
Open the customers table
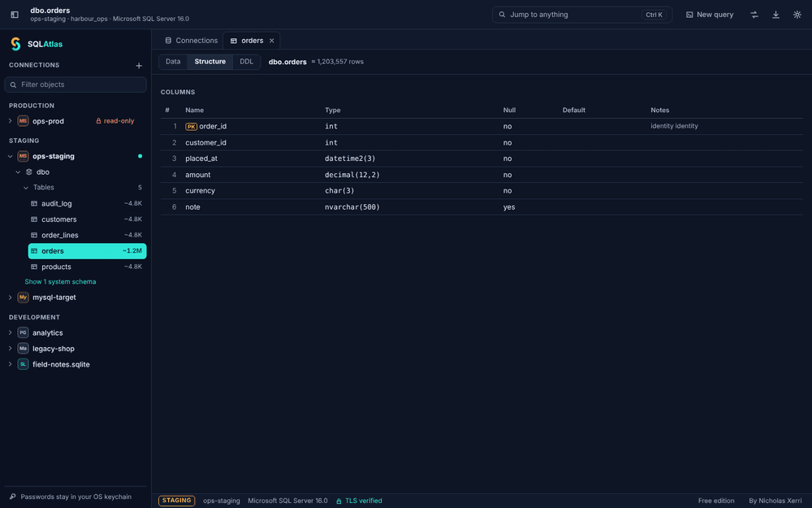[x=87, y=219]
